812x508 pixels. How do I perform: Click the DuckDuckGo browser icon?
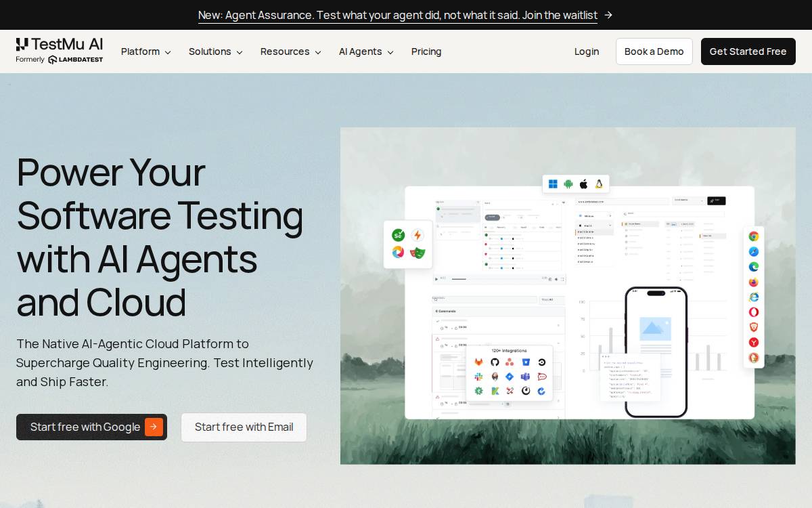click(753, 358)
